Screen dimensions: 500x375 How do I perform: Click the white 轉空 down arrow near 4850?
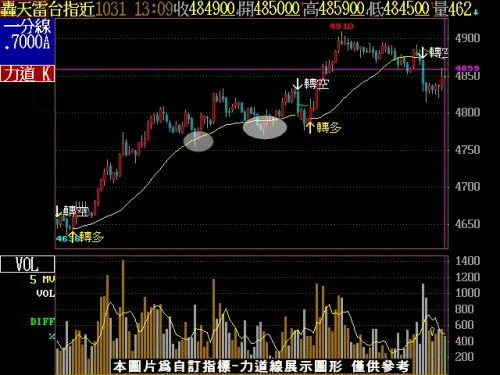tap(297, 84)
